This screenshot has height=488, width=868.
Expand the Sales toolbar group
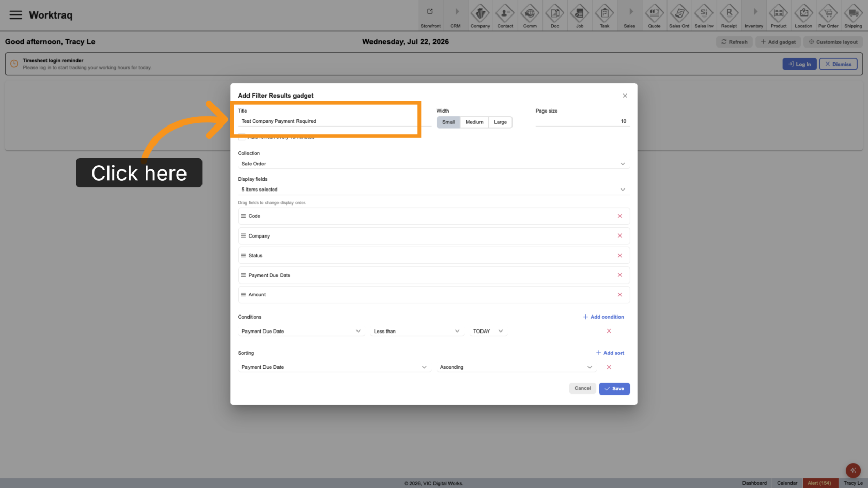click(629, 15)
